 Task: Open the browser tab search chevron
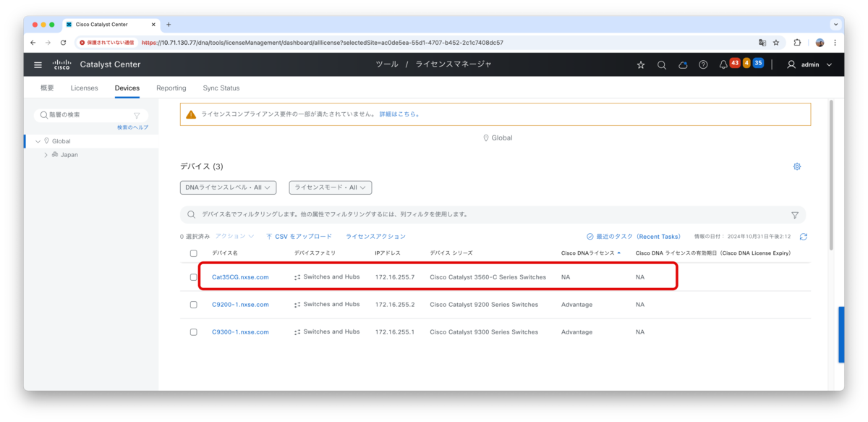(x=835, y=25)
